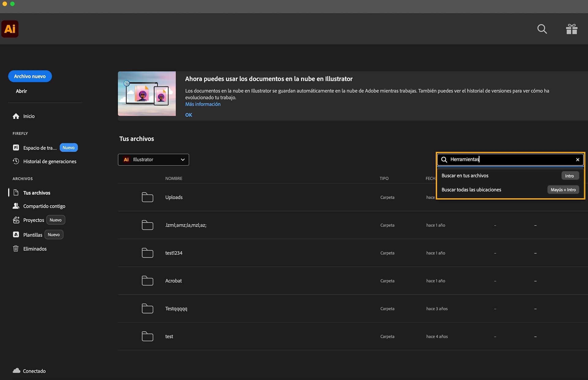This screenshot has width=588, height=380.
Task: Clear the search field with the X
Action: 578,160
